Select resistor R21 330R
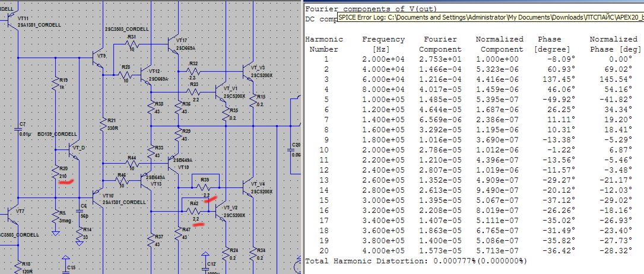 pyautogui.click(x=103, y=125)
